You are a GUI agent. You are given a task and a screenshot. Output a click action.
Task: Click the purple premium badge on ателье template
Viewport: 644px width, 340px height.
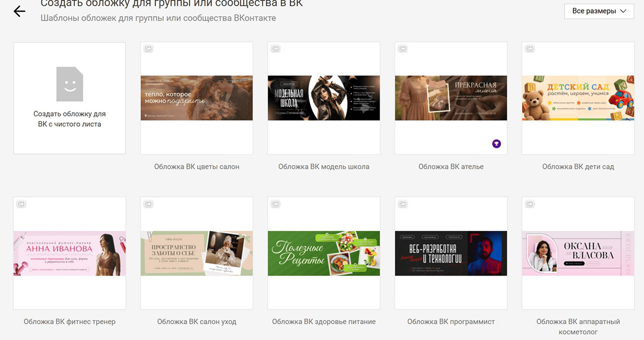click(x=496, y=144)
